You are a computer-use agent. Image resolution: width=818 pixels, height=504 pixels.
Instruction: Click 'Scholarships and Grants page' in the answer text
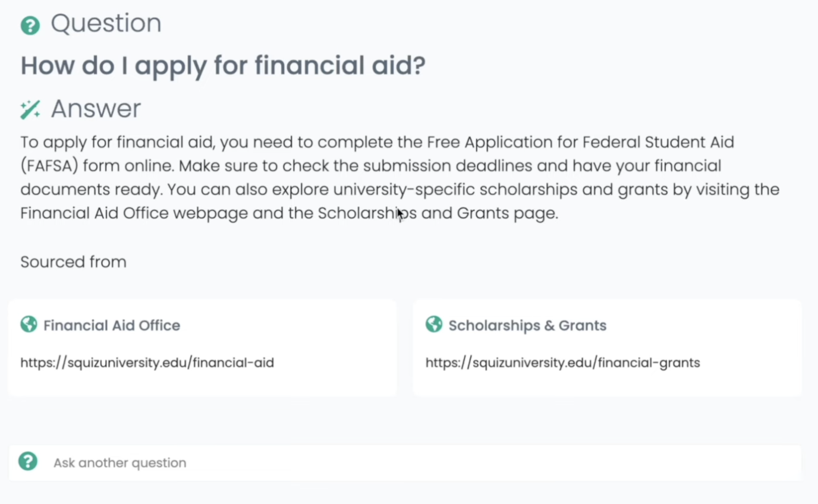click(x=437, y=213)
